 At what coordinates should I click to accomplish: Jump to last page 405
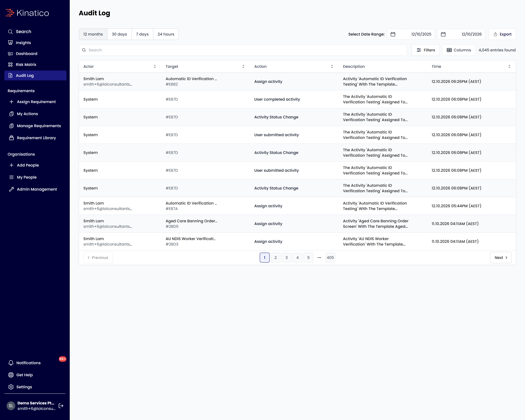(x=330, y=258)
